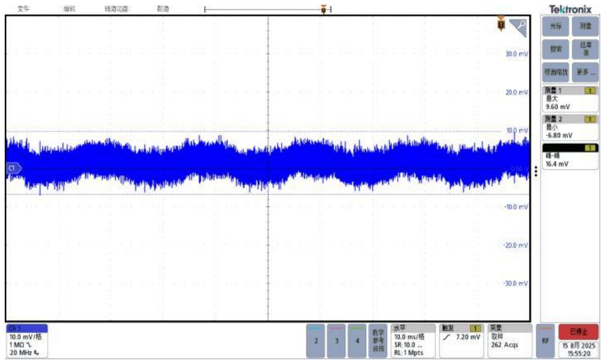This screenshot has width=605, height=364.
Task: Click the date and time display
Action: 578,349
